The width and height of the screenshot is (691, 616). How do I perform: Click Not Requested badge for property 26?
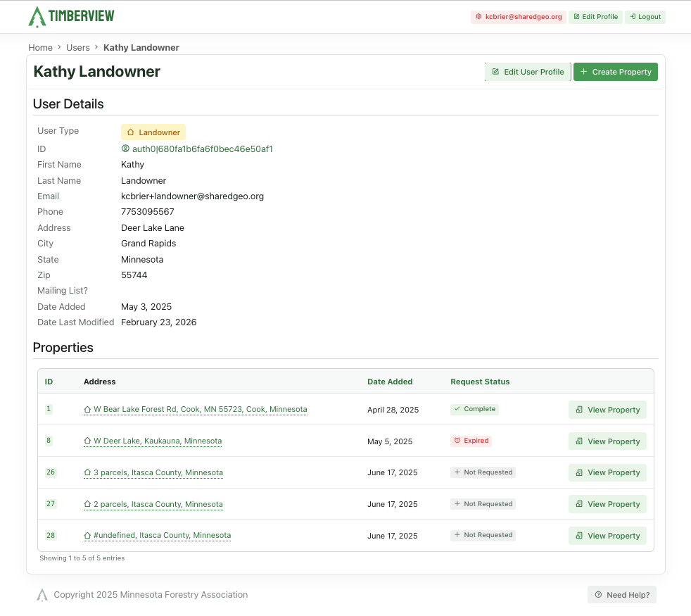coord(483,472)
